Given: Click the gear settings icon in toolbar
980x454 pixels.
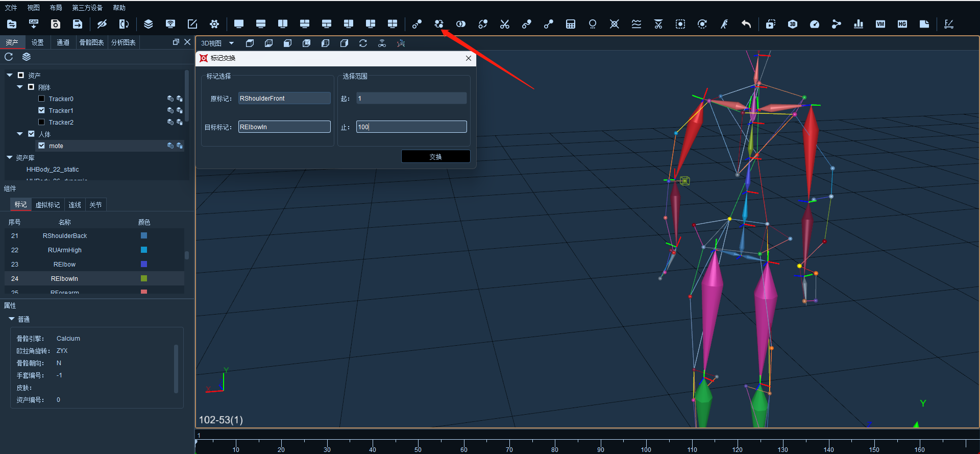Looking at the screenshot, I should point(214,24).
